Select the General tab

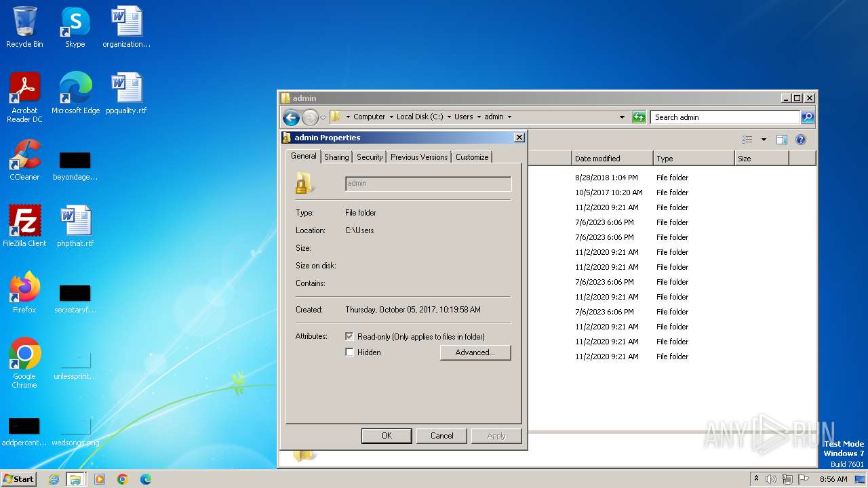(x=303, y=156)
